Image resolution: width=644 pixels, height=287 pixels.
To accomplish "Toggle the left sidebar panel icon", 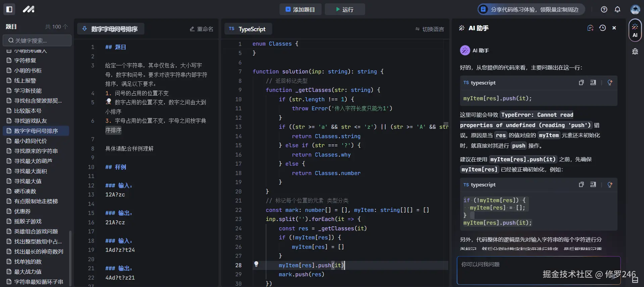I will pyautogui.click(x=9, y=9).
